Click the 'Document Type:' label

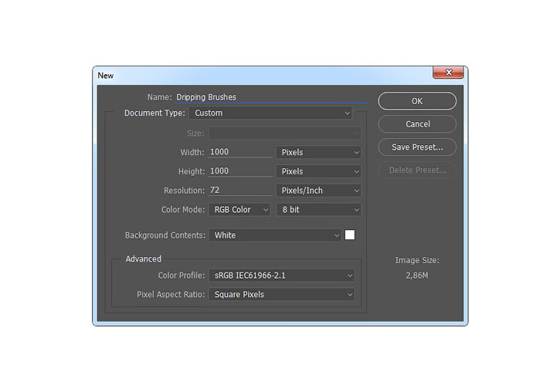pyautogui.click(x=154, y=113)
